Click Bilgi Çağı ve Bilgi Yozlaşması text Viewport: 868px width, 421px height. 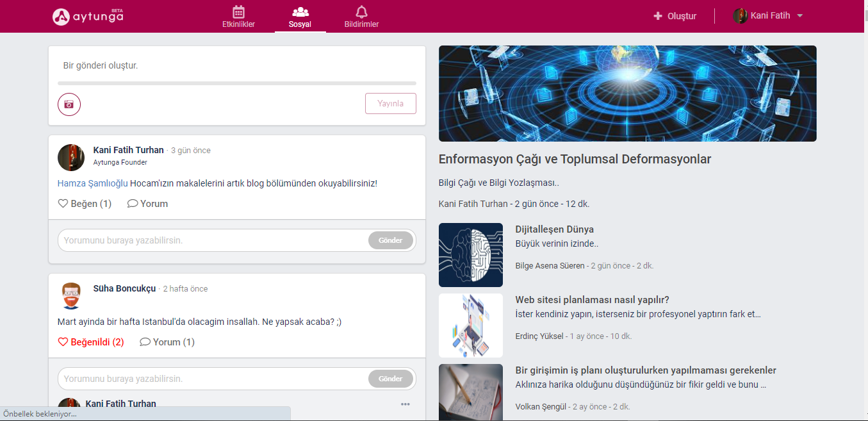point(499,183)
